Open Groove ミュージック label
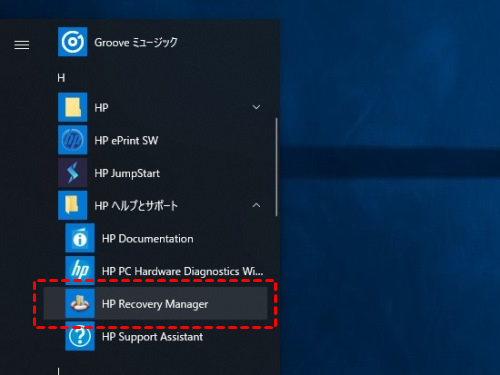500x375 pixels. coord(136,42)
